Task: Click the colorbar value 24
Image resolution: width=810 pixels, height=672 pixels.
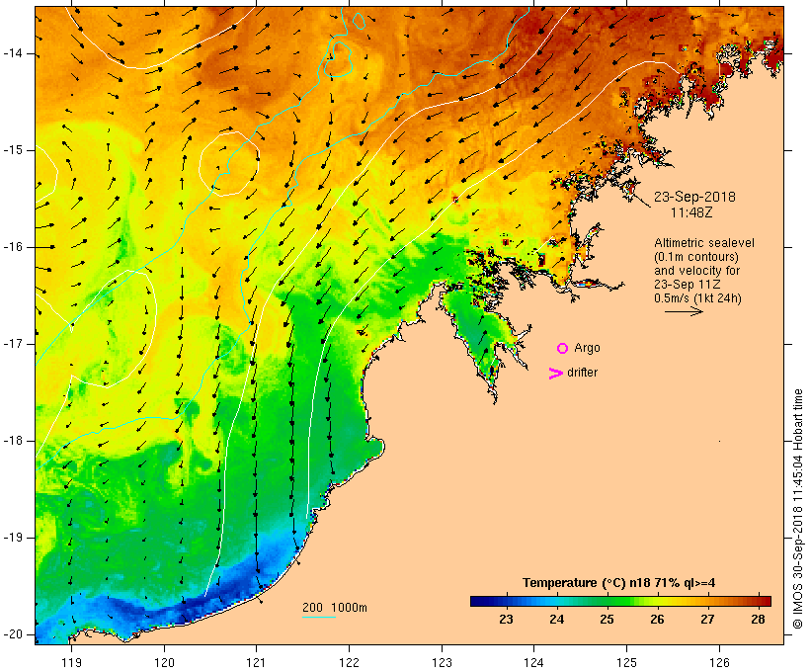Action: [556, 620]
